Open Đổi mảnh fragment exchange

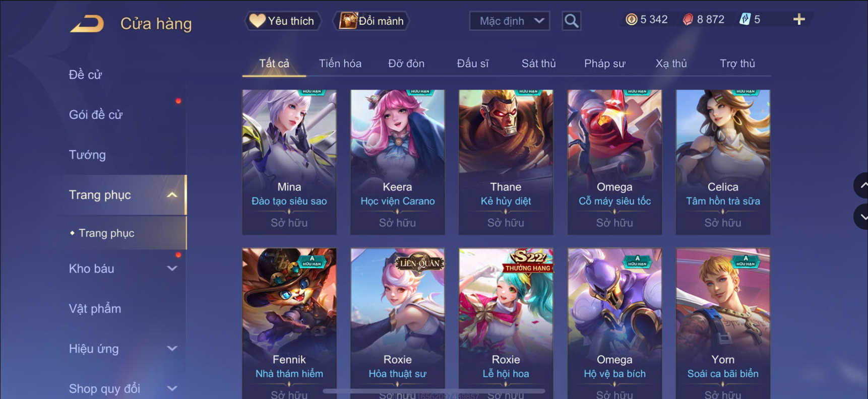371,21
